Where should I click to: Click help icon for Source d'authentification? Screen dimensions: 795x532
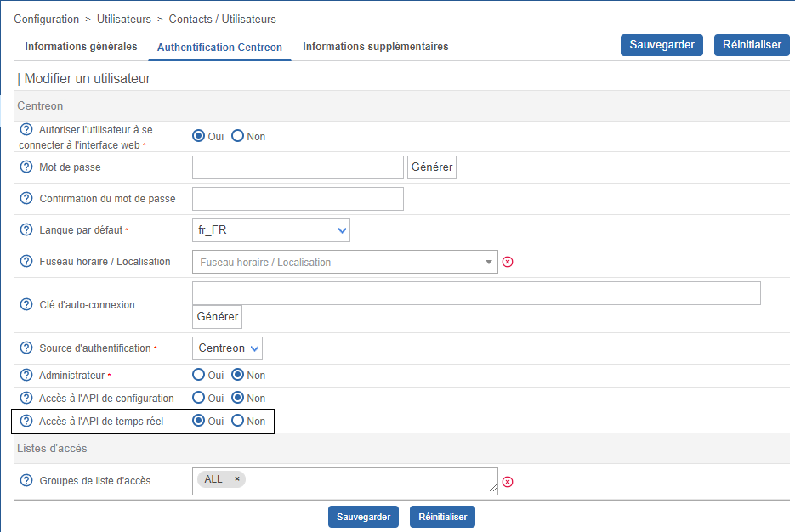[26, 348]
